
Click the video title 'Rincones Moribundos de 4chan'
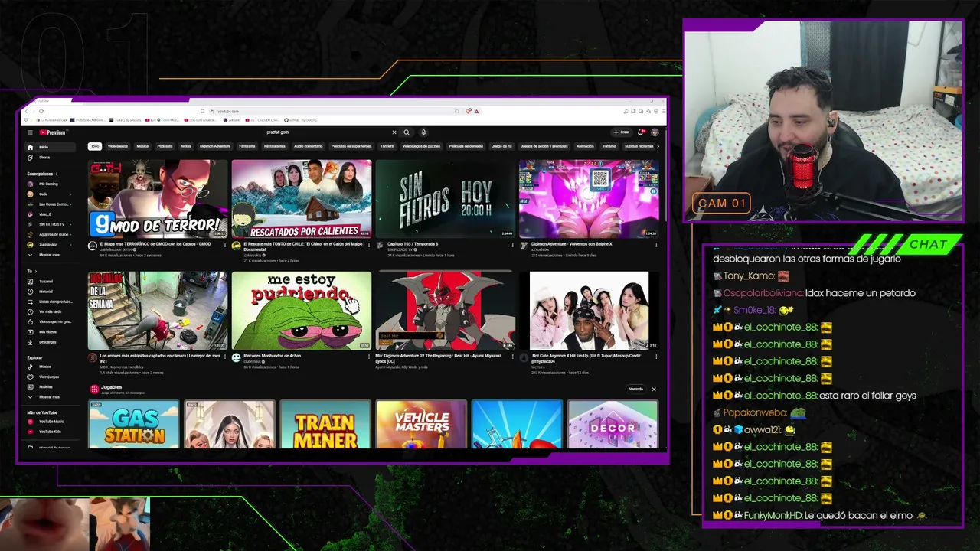coord(273,356)
